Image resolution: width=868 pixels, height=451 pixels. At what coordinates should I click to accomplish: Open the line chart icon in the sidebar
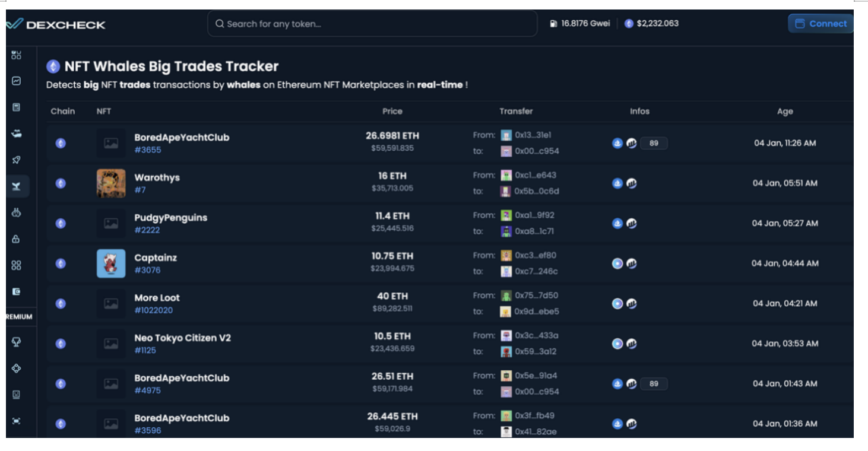[x=17, y=81]
